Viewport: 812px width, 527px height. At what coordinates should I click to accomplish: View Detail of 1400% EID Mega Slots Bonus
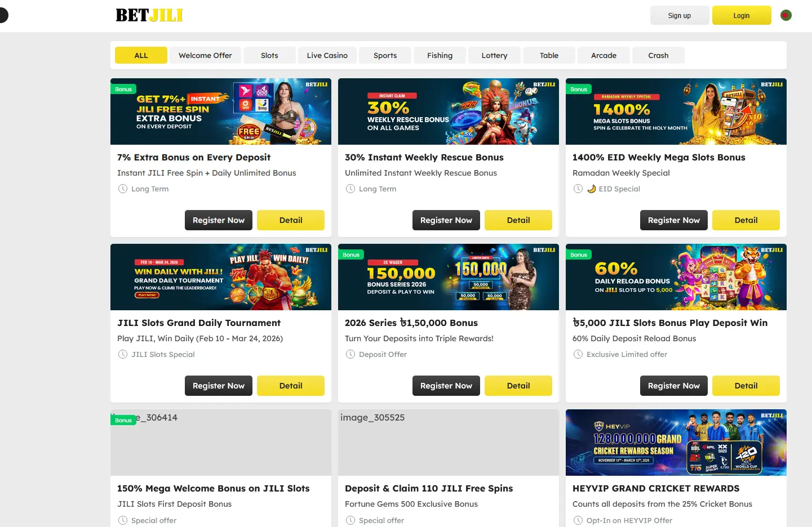click(x=746, y=220)
